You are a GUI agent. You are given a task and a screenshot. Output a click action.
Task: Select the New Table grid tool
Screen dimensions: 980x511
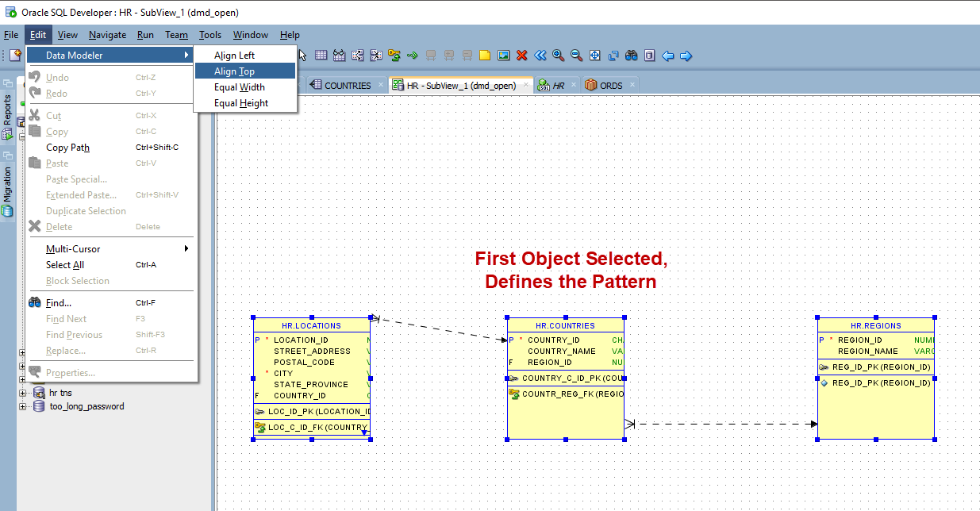[321, 56]
